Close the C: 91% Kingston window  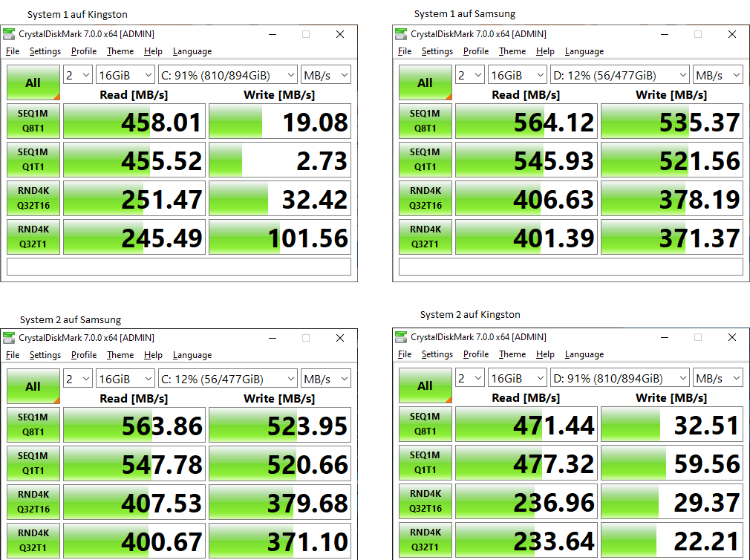[340, 34]
